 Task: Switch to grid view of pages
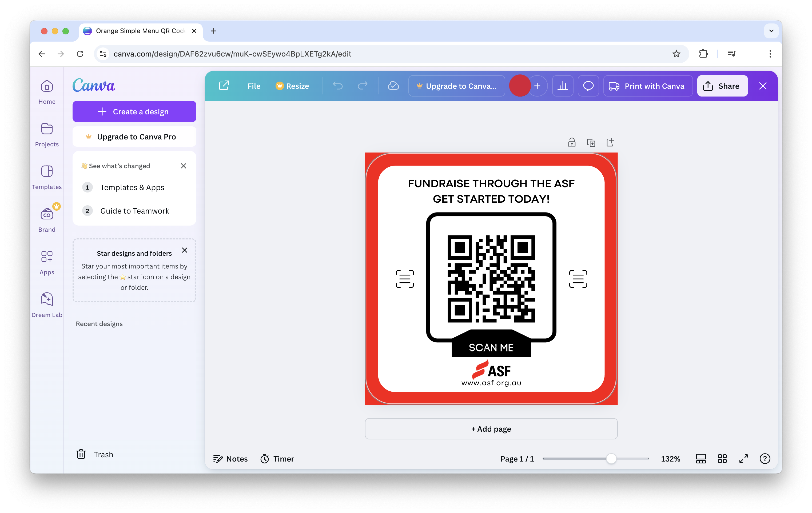pyautogui.click(x=722, y=458)
